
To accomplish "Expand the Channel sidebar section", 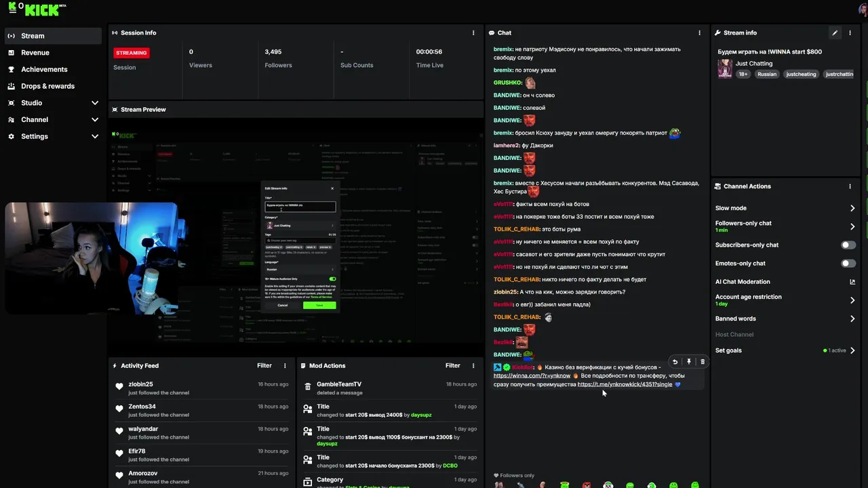I will point(95,119).
